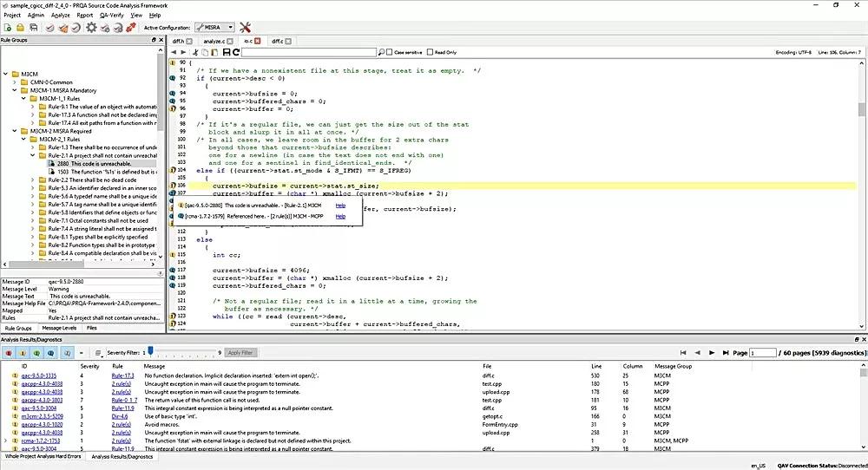Image resolution: width=868 pixels, height=470 pixels.
Task: Collapse Rule-2.1 tree node
Action: 33,155
